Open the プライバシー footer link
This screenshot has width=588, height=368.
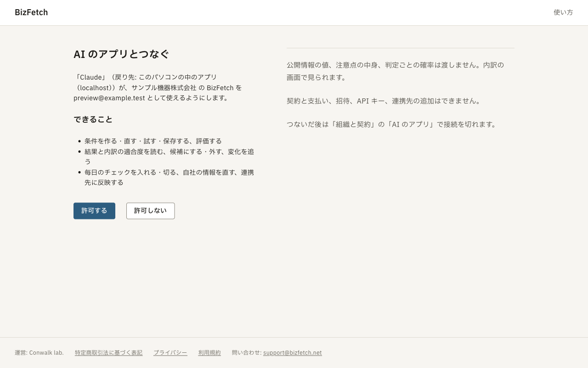tap(170, 353)
